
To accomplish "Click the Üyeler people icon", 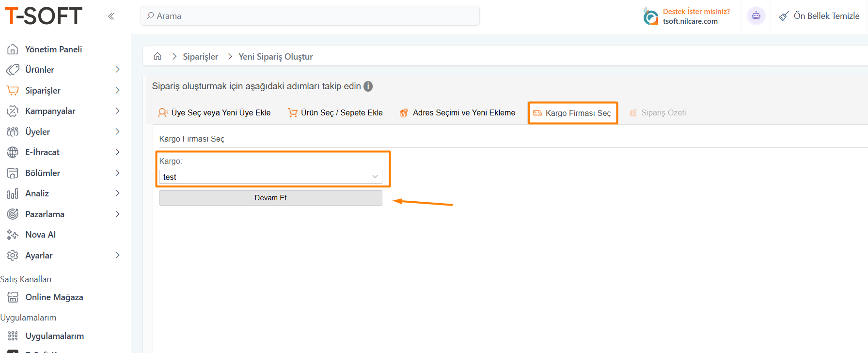I will pos(13,132).
